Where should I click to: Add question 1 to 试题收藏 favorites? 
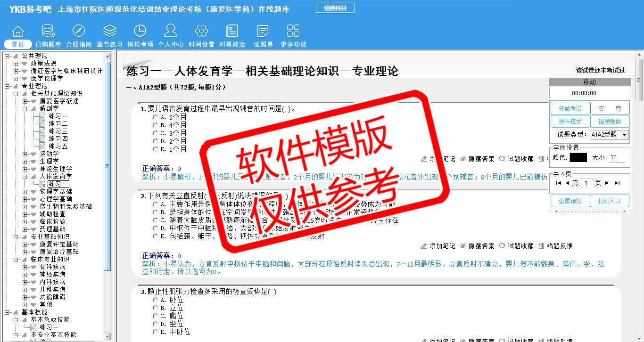click(516, 159)
